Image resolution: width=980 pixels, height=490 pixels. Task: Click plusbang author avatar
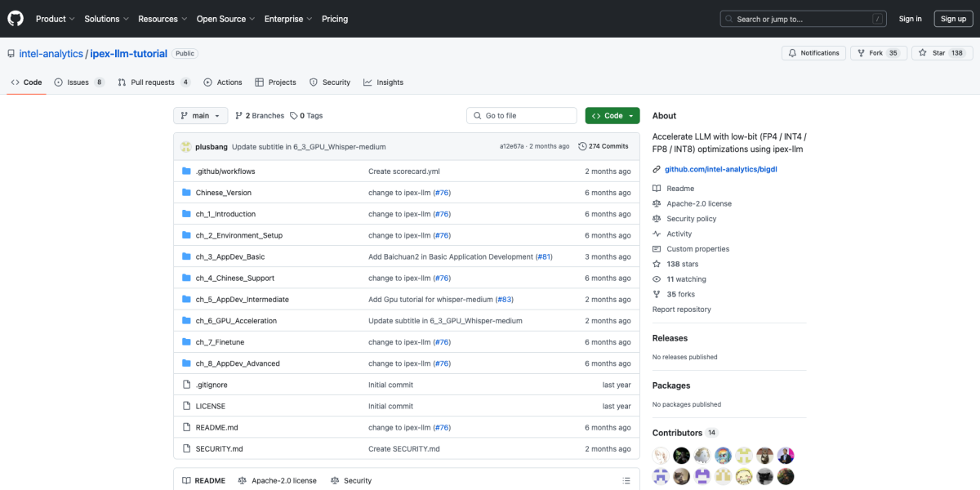point(186,147)
